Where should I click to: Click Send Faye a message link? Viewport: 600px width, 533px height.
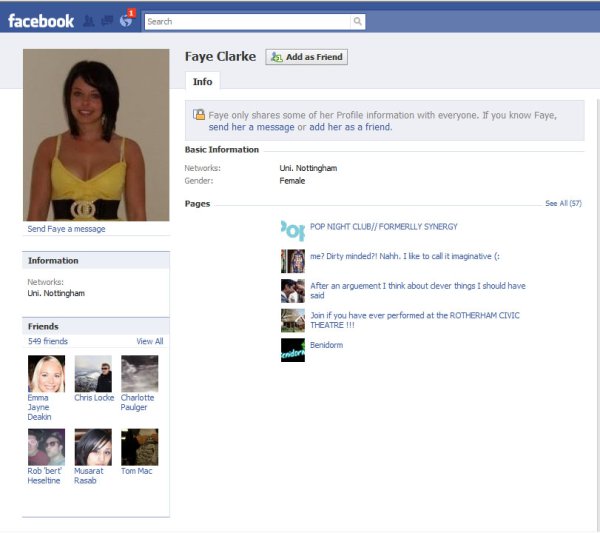pyautogui.click(x=66, y=229)
